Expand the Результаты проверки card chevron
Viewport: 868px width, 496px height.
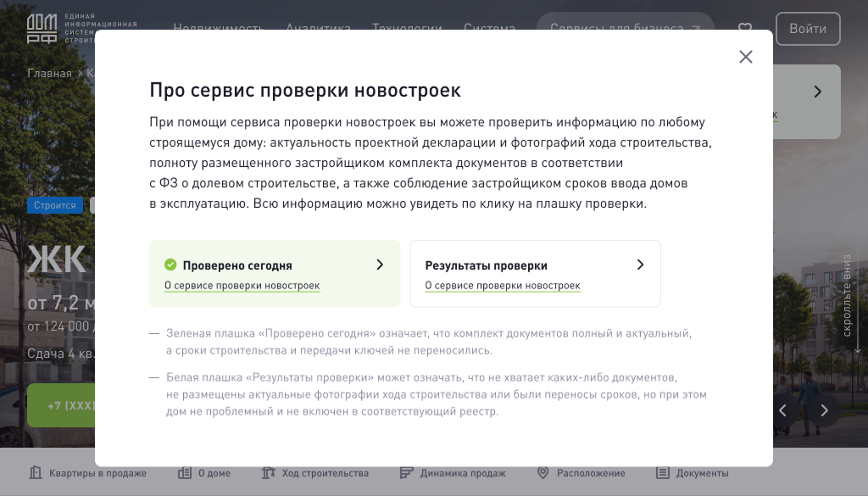[641, 265]
